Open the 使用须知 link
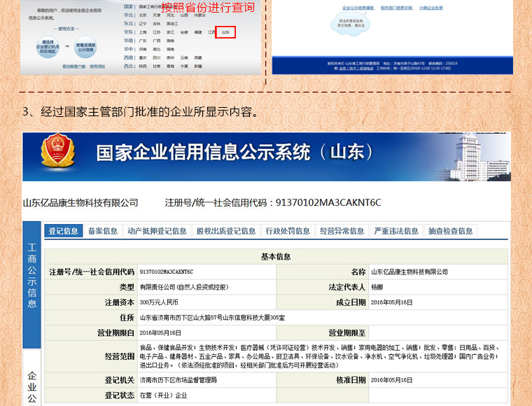532x406 pixels. [97, 66]
